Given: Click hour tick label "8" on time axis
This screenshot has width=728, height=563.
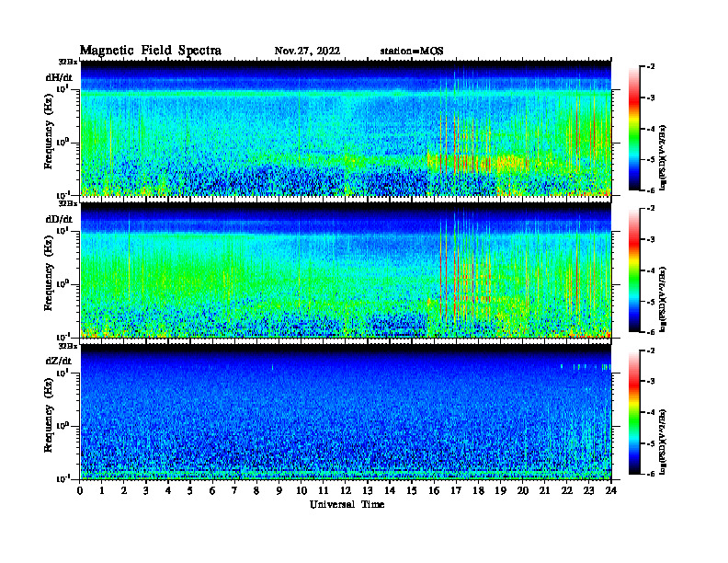Looking at the screenshot, I should (x=256, y=491).
